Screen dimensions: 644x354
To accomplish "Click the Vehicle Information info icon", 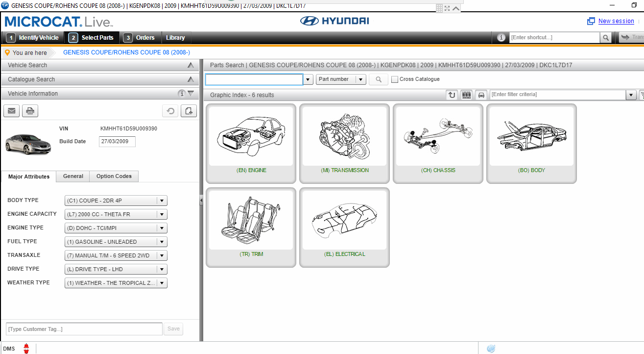I will tap(182, 94).
